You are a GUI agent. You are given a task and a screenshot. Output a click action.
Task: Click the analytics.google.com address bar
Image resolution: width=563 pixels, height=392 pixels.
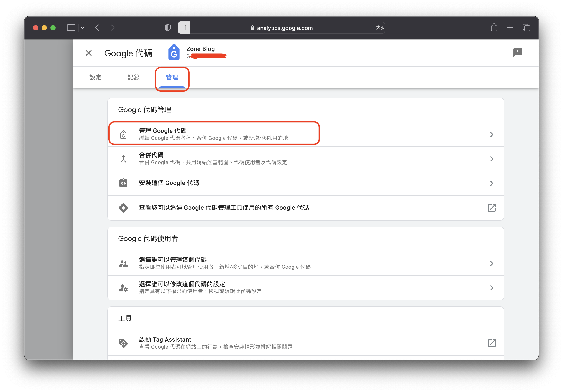point(281,28)
